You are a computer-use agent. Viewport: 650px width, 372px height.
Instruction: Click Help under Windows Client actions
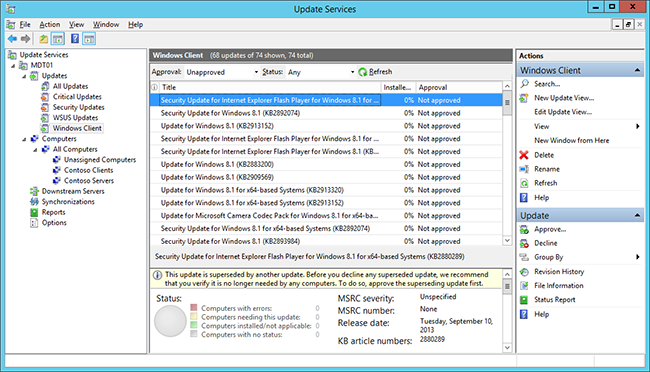click(541, 198)
